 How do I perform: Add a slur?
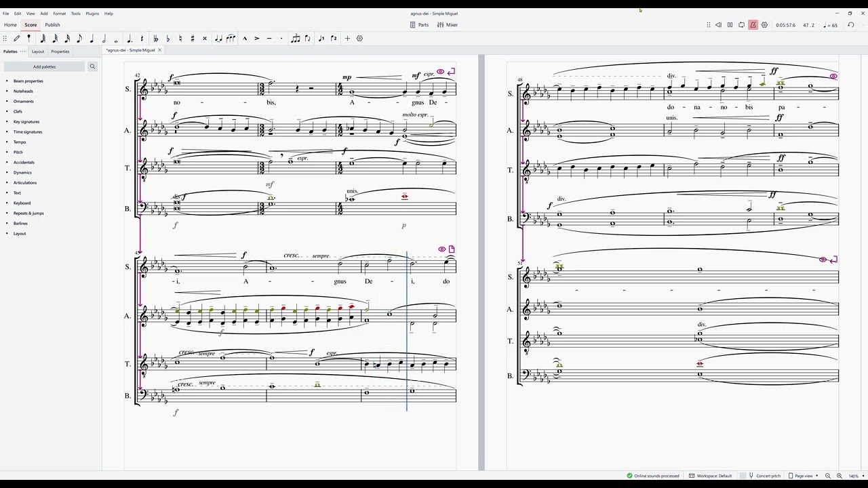tap(231, 39)
